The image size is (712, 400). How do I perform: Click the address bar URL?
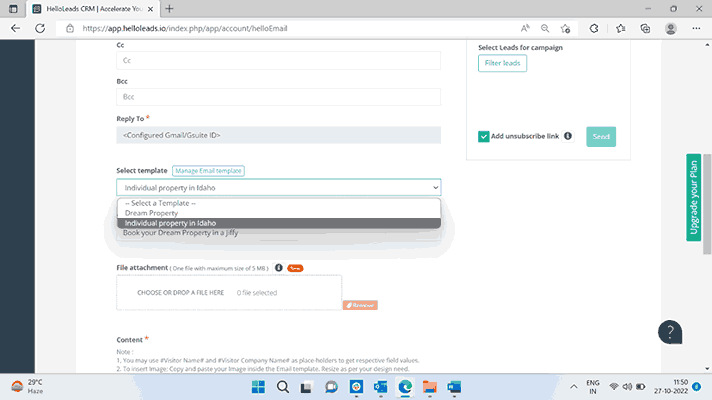point(185,28)
